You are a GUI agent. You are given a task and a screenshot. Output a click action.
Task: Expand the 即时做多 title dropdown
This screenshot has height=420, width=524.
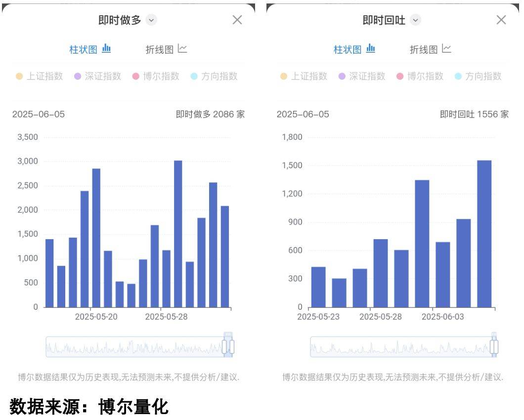point(152,20)
